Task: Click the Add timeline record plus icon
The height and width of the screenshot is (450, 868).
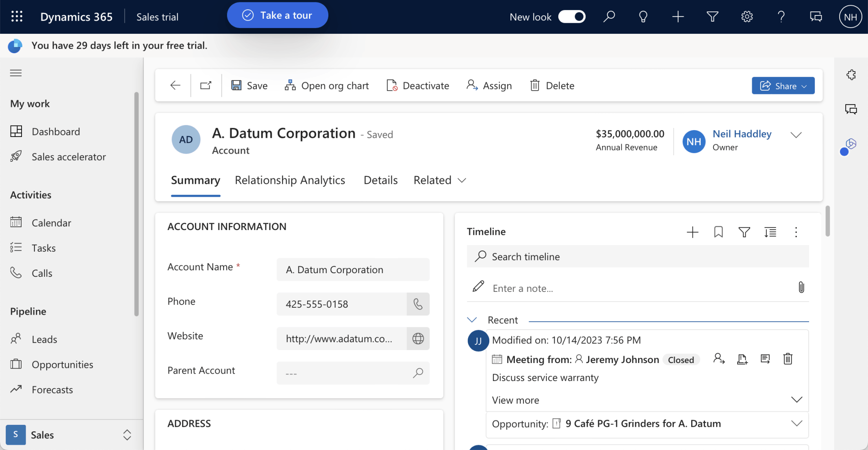Action: click(x=692, y=232)
